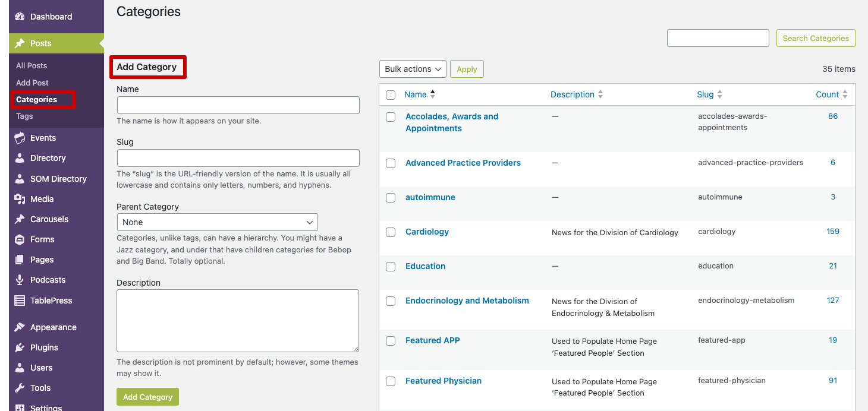Focus the category Name text field

pyautogui.click(x=238, y=105)
